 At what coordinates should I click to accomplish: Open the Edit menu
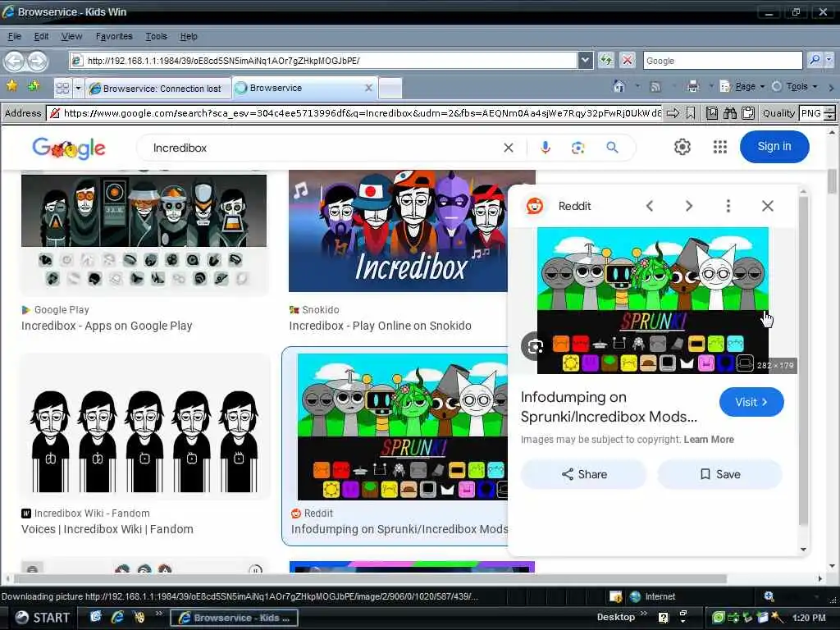coord(41,36)
